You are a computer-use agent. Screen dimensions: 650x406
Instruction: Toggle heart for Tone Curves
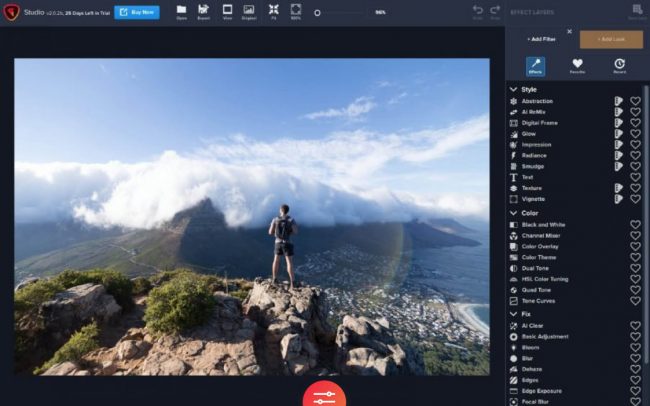[635, 301]
